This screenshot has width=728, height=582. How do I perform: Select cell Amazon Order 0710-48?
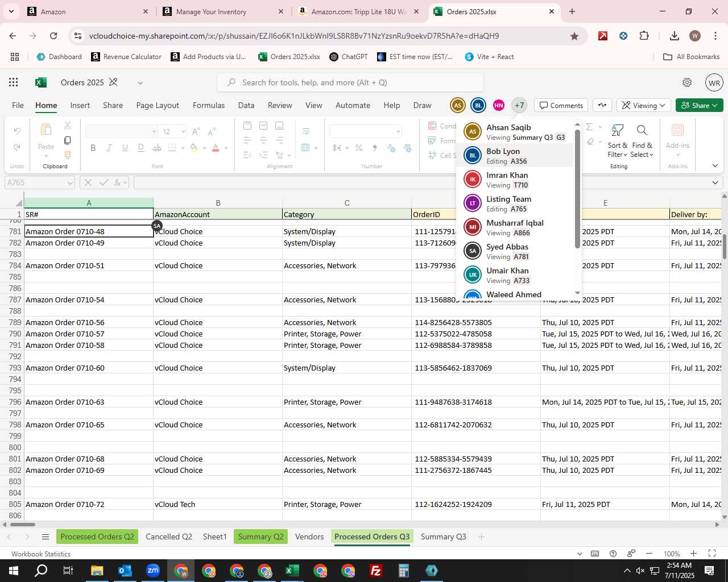pyautogui.click(x=89, y=231)
